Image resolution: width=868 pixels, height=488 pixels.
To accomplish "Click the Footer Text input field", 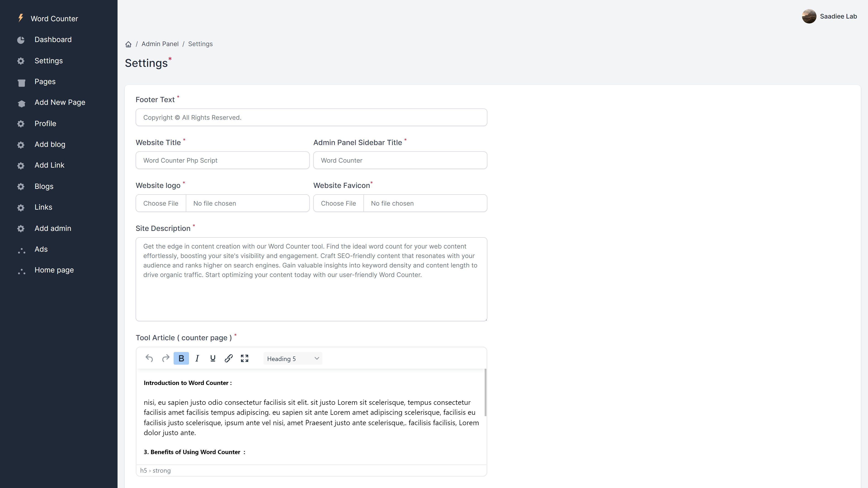I will tap(311, 117).
